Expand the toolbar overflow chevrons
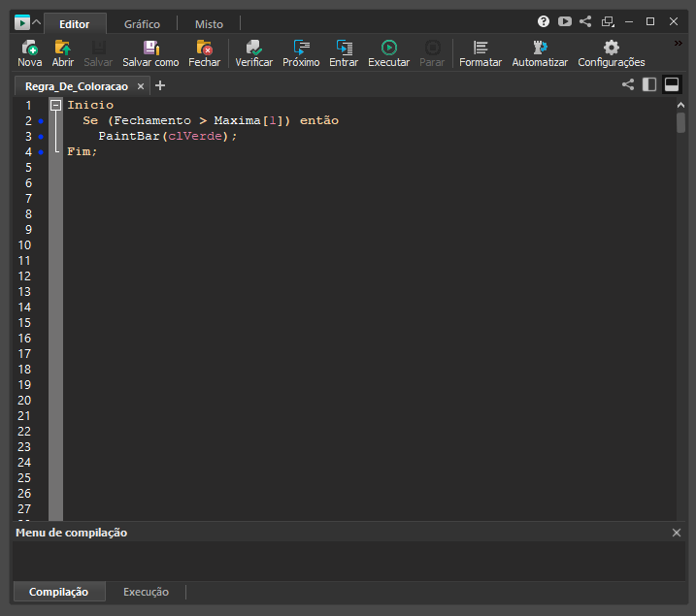696x616 pixels. click(x=678, y=43)
